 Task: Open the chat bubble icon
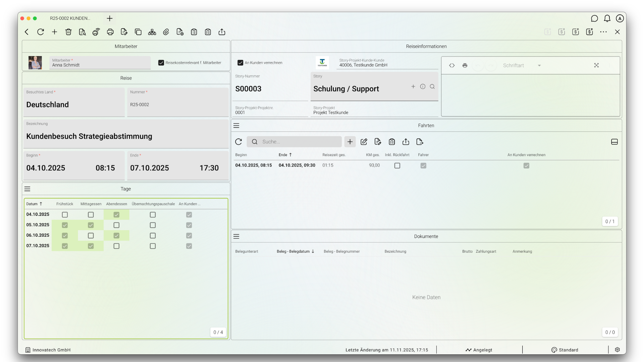(x=594, y=18)
